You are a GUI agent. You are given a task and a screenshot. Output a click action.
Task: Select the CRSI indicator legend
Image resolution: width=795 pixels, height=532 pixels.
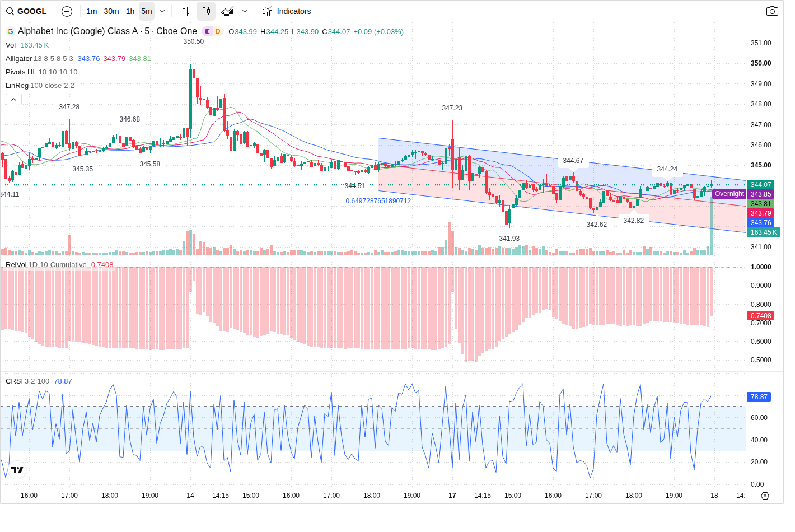(14, 381)
